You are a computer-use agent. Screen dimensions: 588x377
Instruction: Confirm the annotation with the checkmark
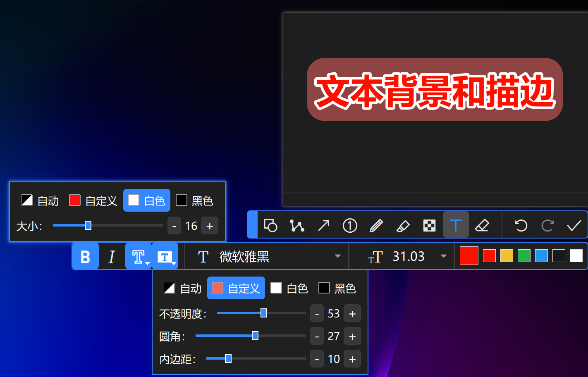tap(574, 225)
